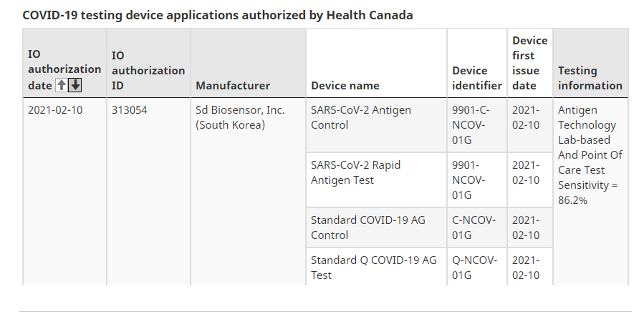Click device identifier Q-NCOV-01G cell
Image resolution: width=644 pixels, height=319 pixels.
pos(477,267)
